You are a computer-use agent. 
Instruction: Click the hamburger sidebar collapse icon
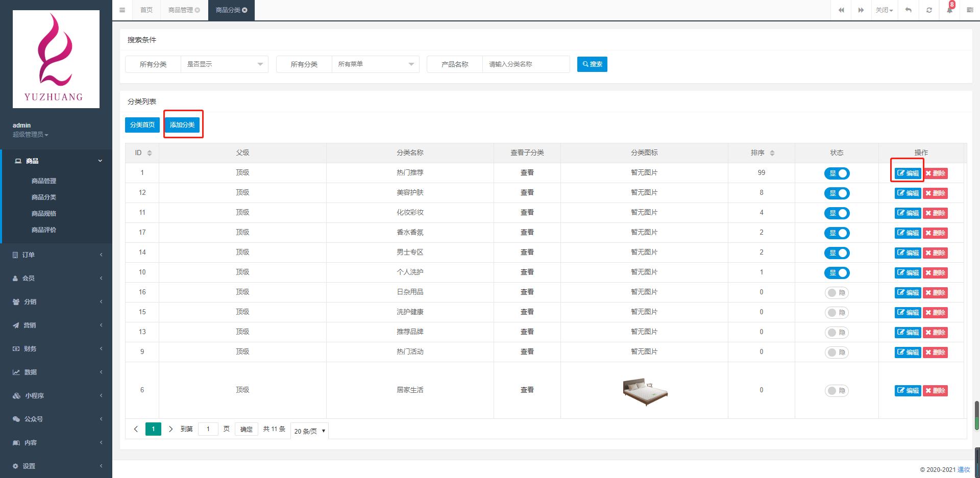pyautogui.click(x=122, y=10)
